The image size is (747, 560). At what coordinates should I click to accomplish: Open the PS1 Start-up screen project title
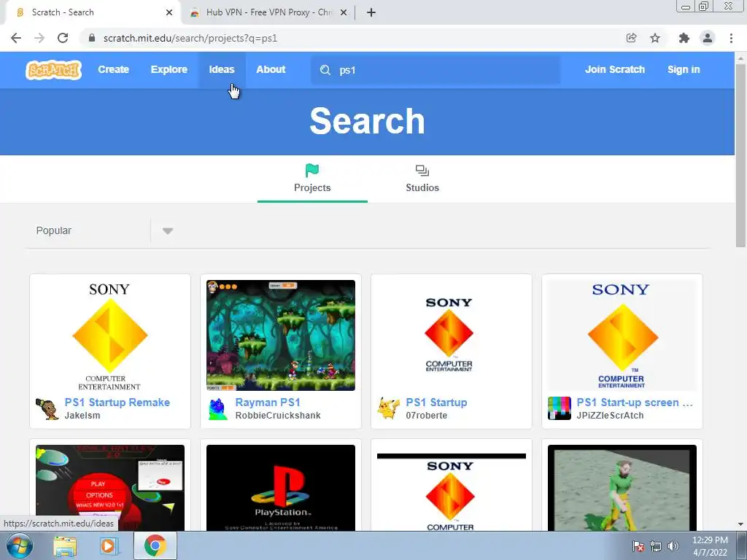(x=635, y=402)
